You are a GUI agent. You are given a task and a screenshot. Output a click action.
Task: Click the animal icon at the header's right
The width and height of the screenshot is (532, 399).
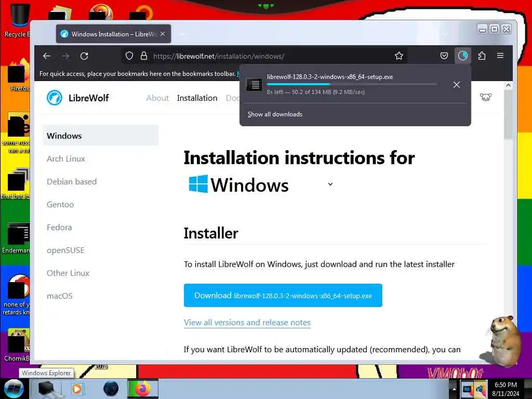click(x=486, y=97)
